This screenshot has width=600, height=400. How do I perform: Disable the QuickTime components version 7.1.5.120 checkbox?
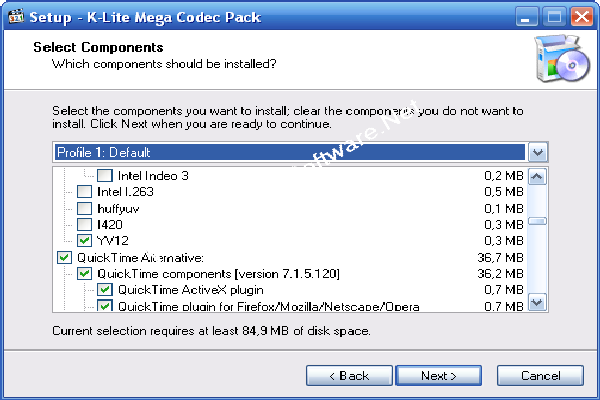pyautogui.click(x=85, y=273)
